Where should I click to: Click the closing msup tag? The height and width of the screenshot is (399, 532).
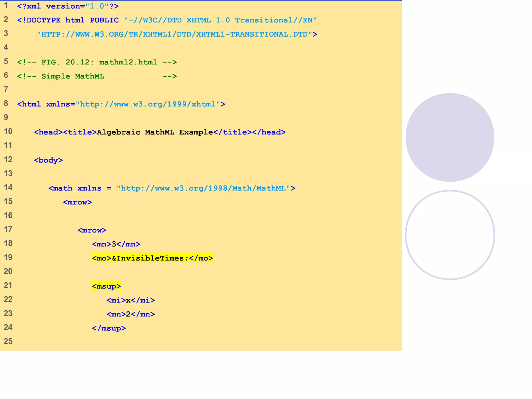pyautogui.click(x=109, y=328)
